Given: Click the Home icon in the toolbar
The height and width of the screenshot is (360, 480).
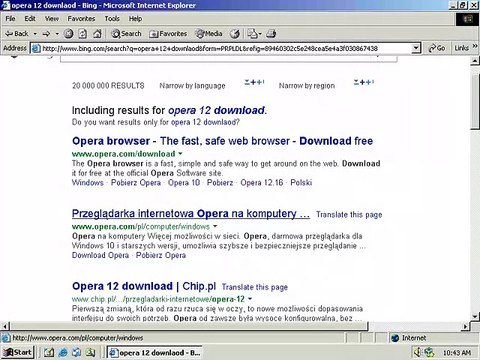Looking at the screenshot, I should (97, 34).
